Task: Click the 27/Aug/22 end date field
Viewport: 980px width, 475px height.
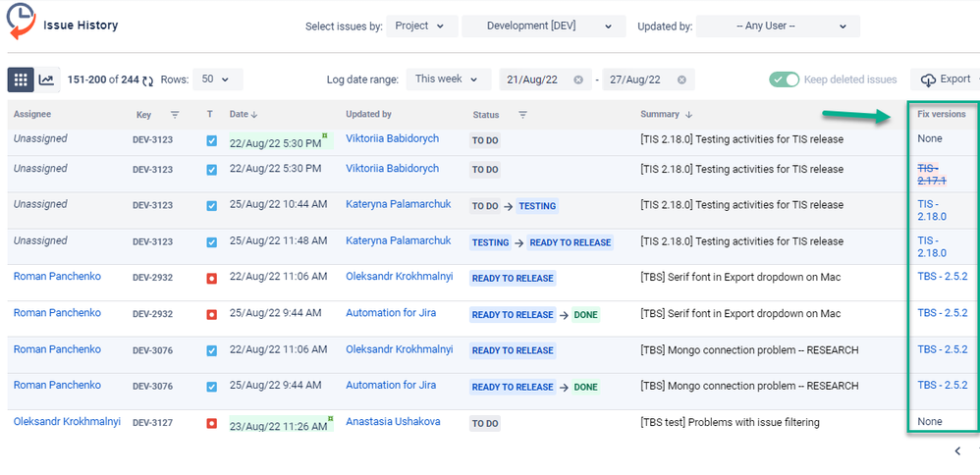Action: point(648,80)
